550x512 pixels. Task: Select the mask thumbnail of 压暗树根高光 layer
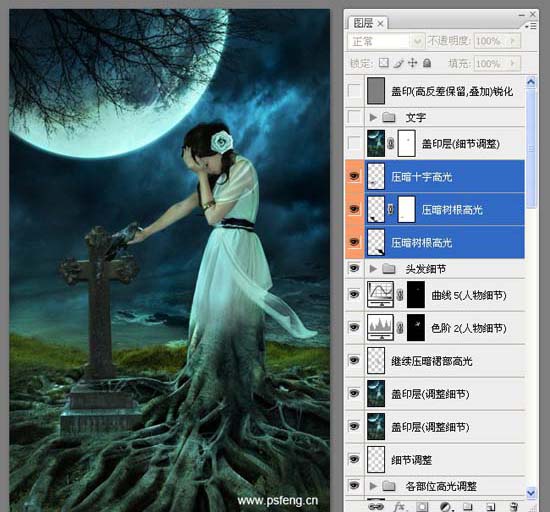click(407, 209)
